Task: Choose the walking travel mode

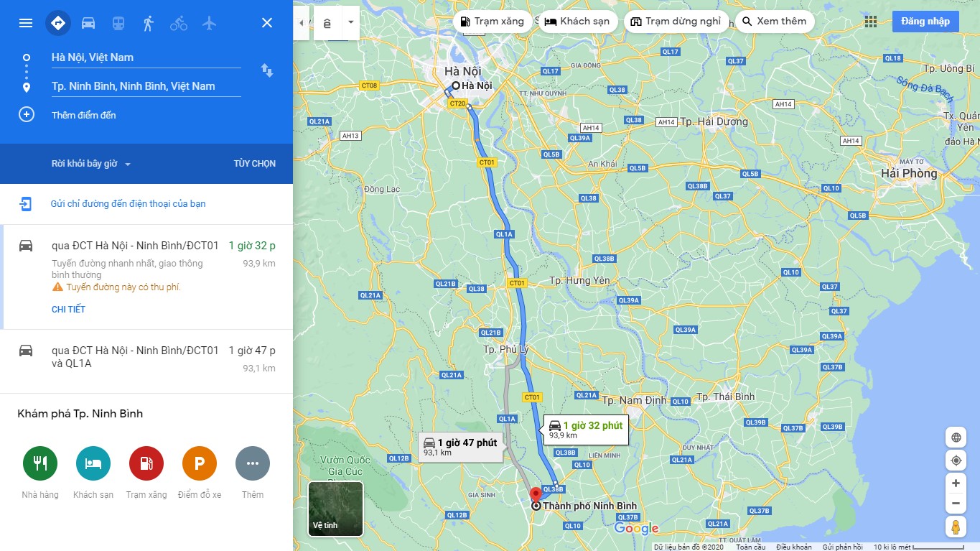Action: (x=149, y=23)
